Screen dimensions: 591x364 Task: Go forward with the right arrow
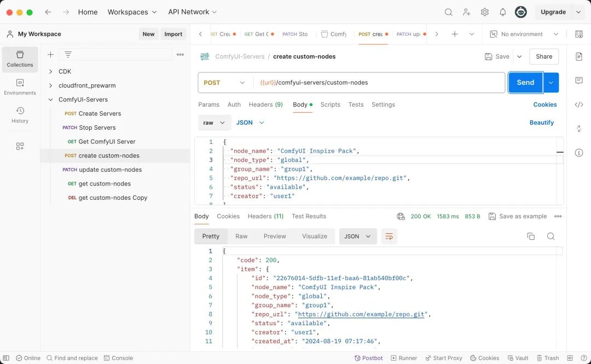click(x=66, y=12)
